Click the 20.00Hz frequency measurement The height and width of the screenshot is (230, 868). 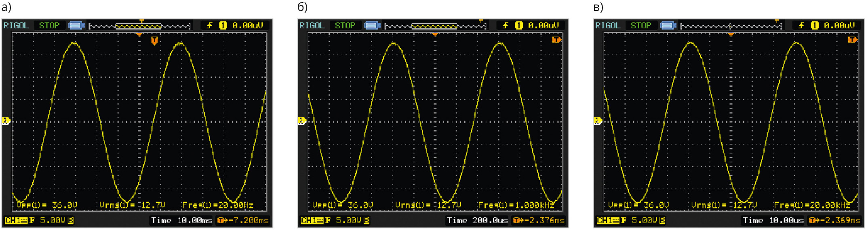coord(218,205)
